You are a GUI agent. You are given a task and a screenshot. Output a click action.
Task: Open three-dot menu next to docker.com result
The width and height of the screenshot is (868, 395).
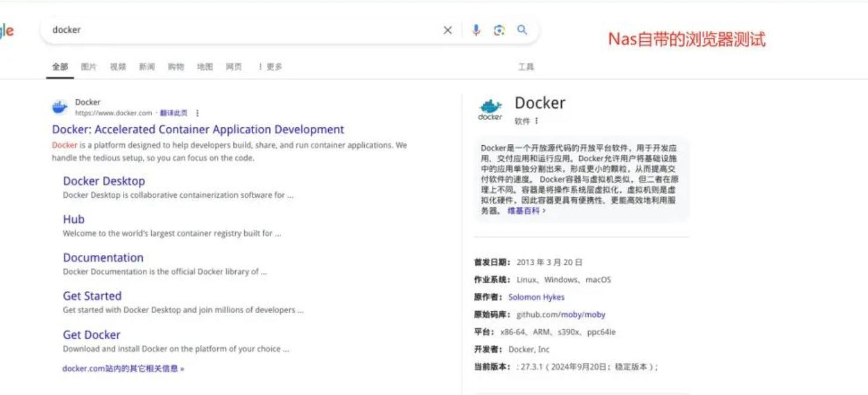pos(198,113)
